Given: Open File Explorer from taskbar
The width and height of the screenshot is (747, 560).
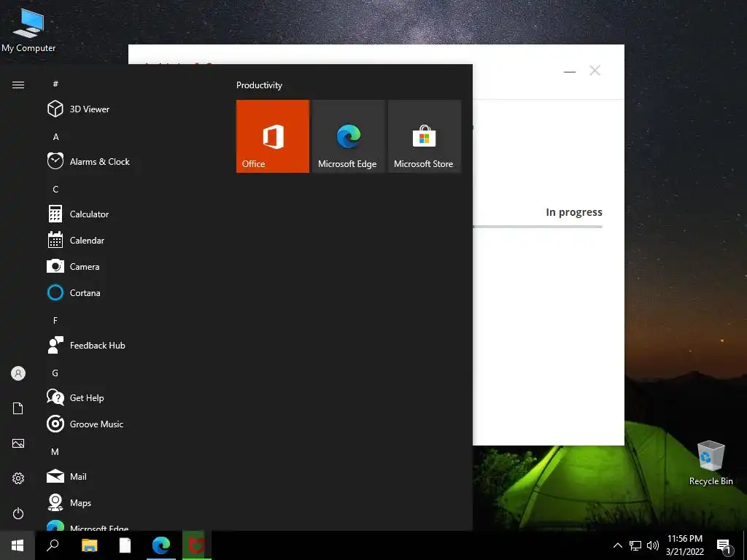Looking at the screenshot, I should [89, 545].
